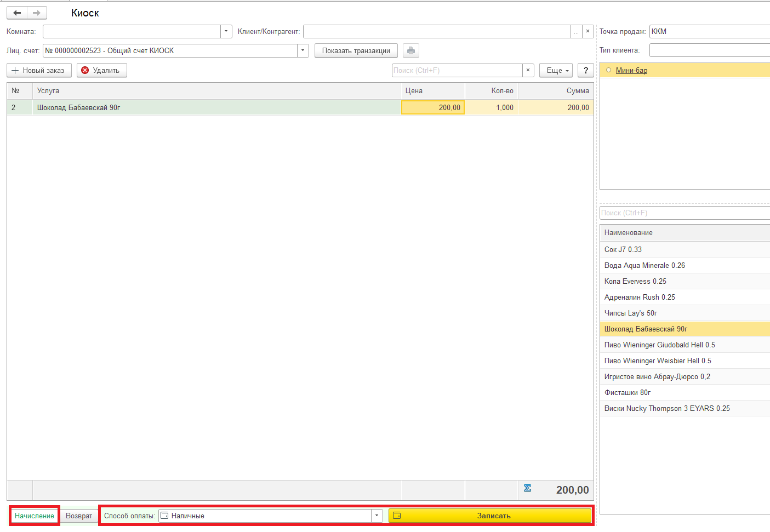Click the Комната input field
Viewport: 770px width, 532px height.
(x=132, y=32)
